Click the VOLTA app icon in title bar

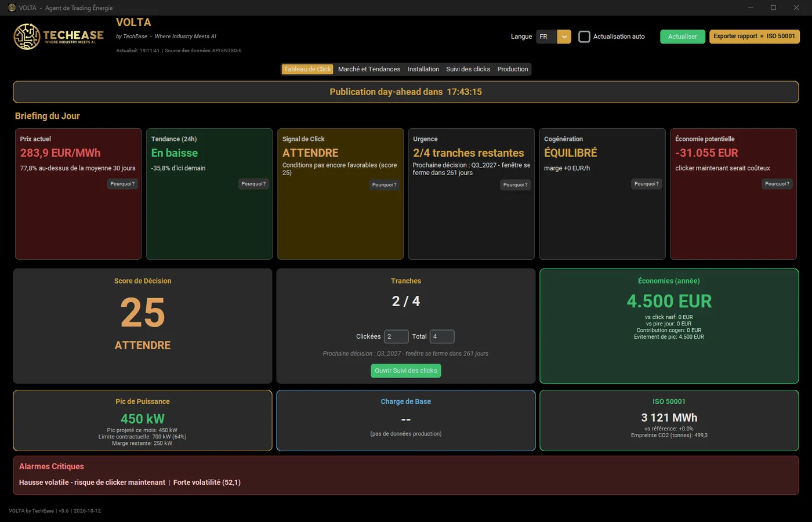coord(12,8)
